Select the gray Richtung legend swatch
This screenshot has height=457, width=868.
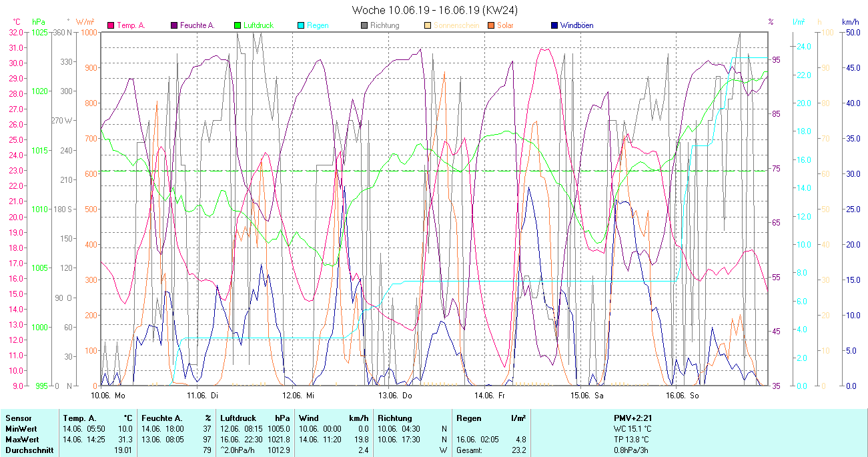[x=365, y=25]
